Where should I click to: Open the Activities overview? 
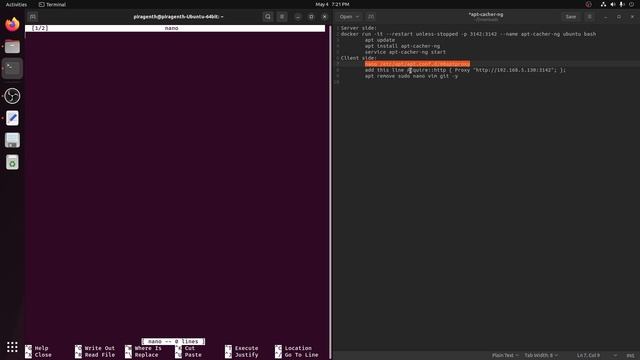point(16,4)
